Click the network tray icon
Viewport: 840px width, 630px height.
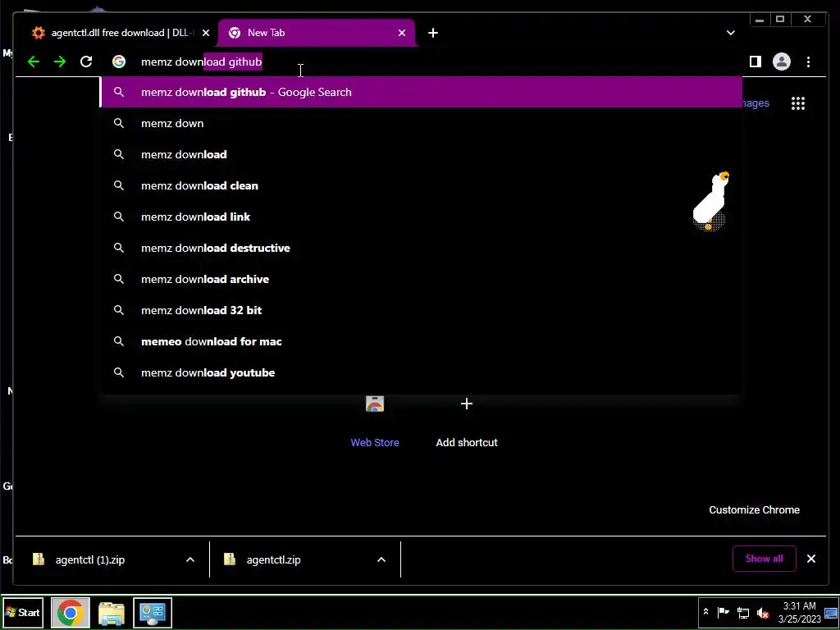point(743,612)
